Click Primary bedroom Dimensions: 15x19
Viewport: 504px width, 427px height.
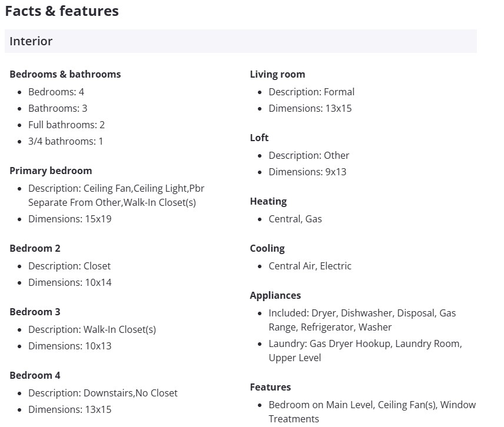(69, 219)
